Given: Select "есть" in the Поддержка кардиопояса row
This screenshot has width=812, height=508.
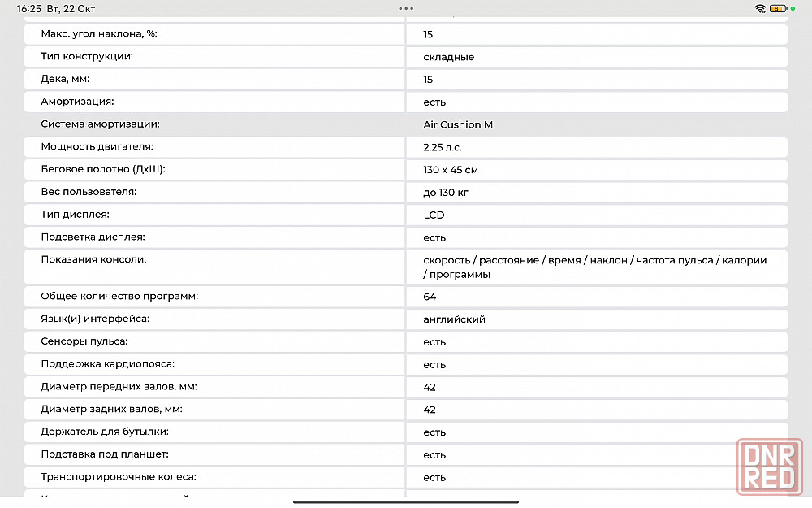Looking at the screenshot, I should [x=434, y=365].
